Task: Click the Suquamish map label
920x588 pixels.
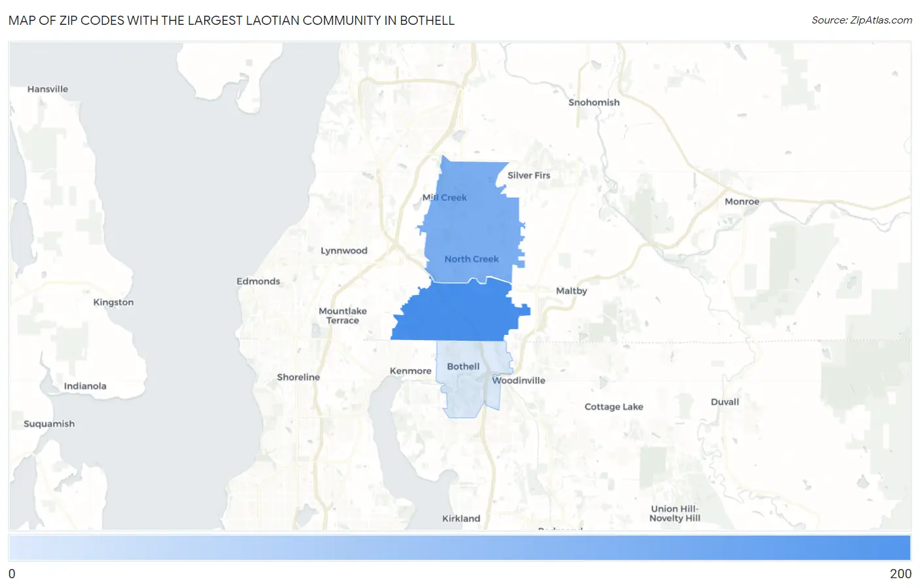Action: click(49, 424)
